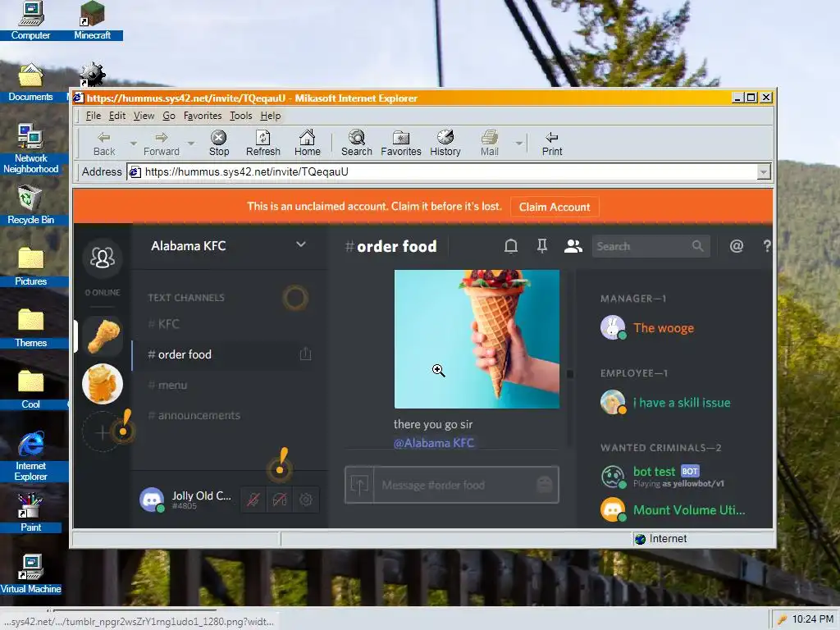Open the help question mark icon

pos(767,246)
